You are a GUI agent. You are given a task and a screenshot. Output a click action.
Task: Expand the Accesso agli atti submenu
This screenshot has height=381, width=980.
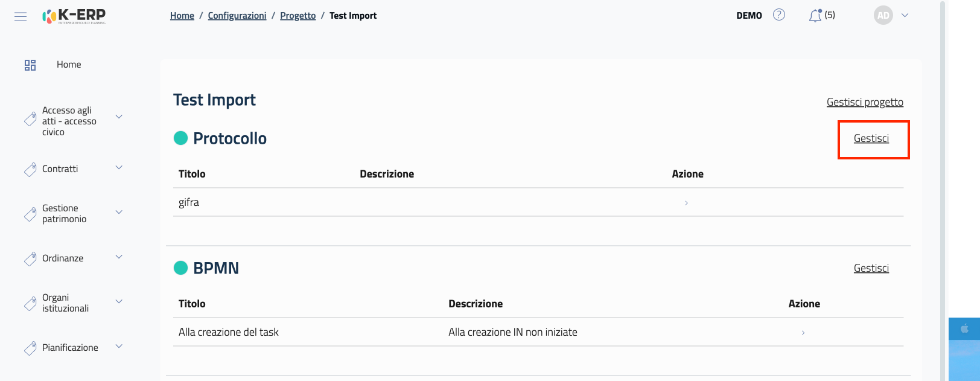pos(119,117)
